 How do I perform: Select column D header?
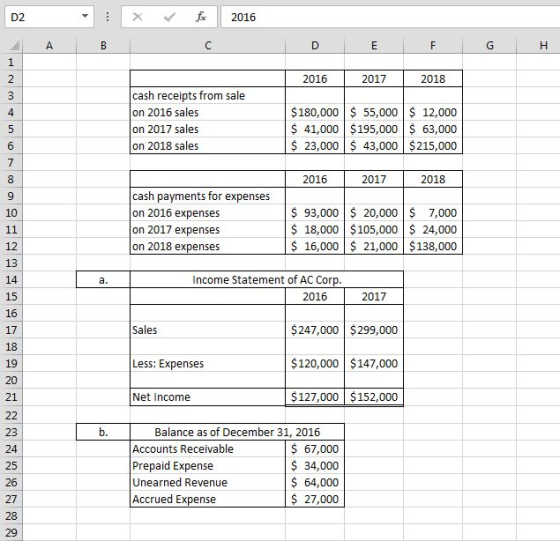(315, 46)
